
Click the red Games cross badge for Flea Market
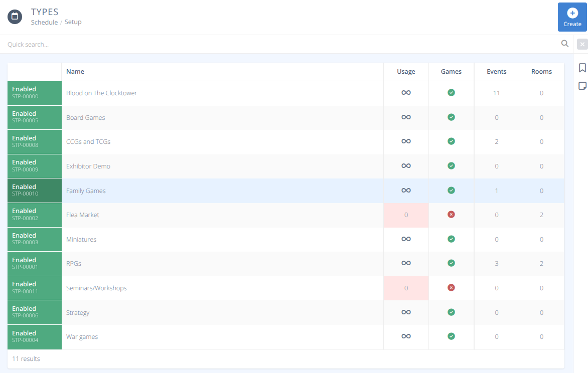tap(451, 214)
